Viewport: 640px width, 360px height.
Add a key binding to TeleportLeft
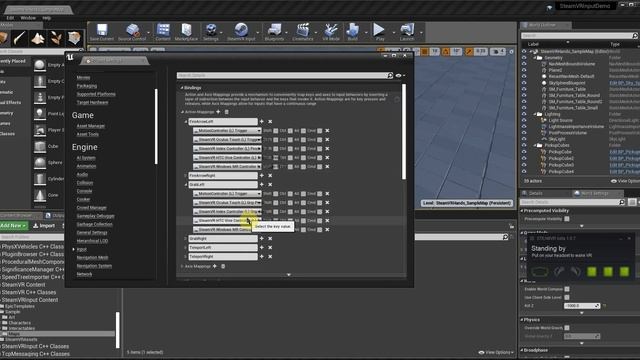tap(262, 247)
